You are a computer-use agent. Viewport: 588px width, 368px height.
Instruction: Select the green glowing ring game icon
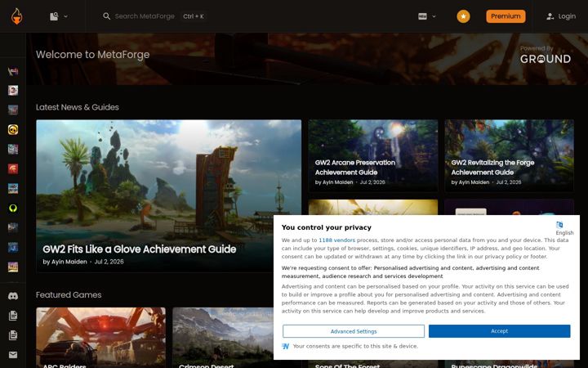13,208
